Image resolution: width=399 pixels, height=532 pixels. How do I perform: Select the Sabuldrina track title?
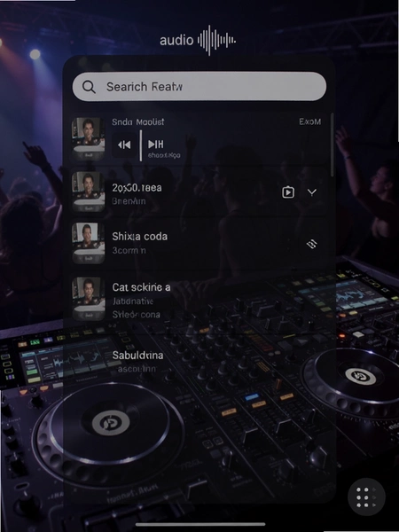pyautogui.click(x=137, y=356)
